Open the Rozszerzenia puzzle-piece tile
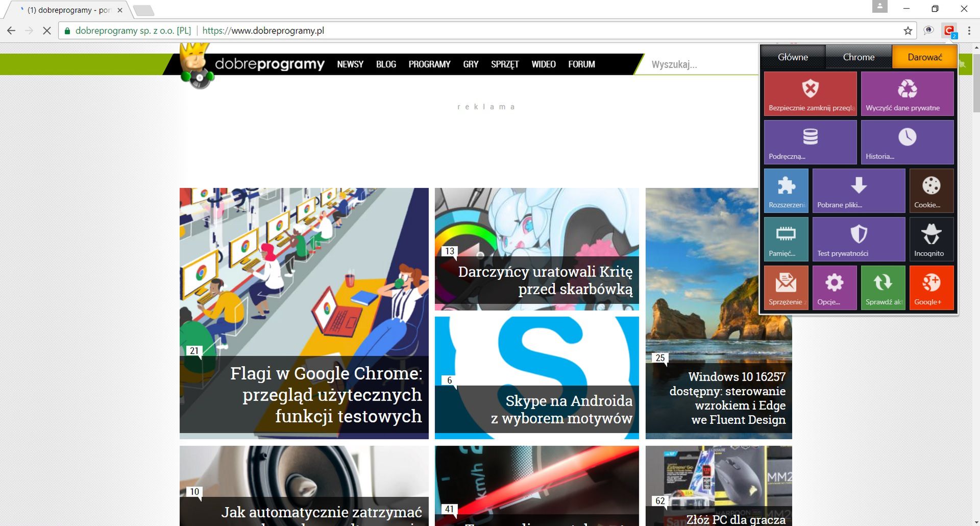The height and width of the screenshot is (526, 980). [x=786, y=190]
